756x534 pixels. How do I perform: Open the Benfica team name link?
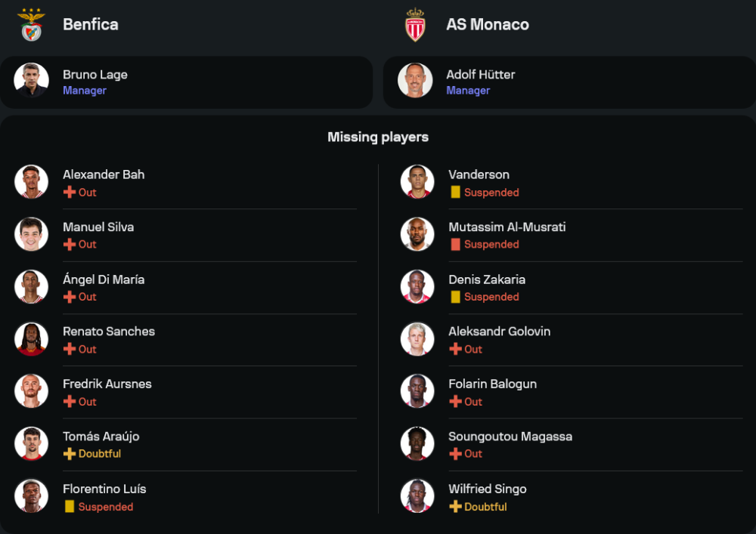click(x=91, y=24)
